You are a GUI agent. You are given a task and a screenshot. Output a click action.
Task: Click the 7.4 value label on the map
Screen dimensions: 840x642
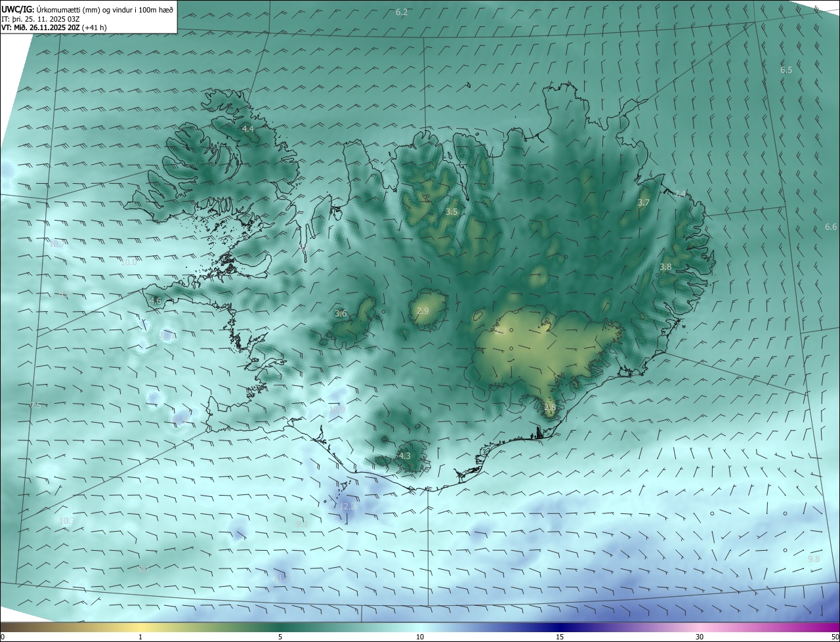[x=680, y=194]
